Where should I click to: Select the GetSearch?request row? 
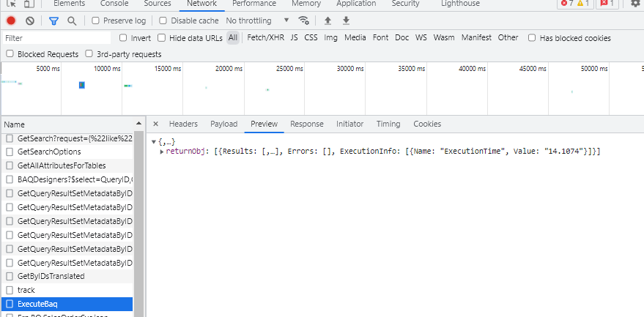coord(67,139)
